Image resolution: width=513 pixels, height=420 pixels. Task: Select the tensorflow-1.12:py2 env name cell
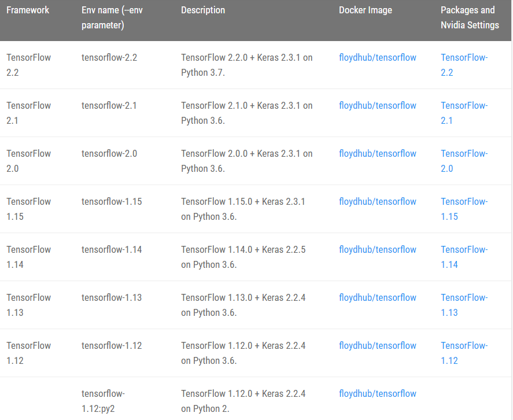(x=103, y=401)
